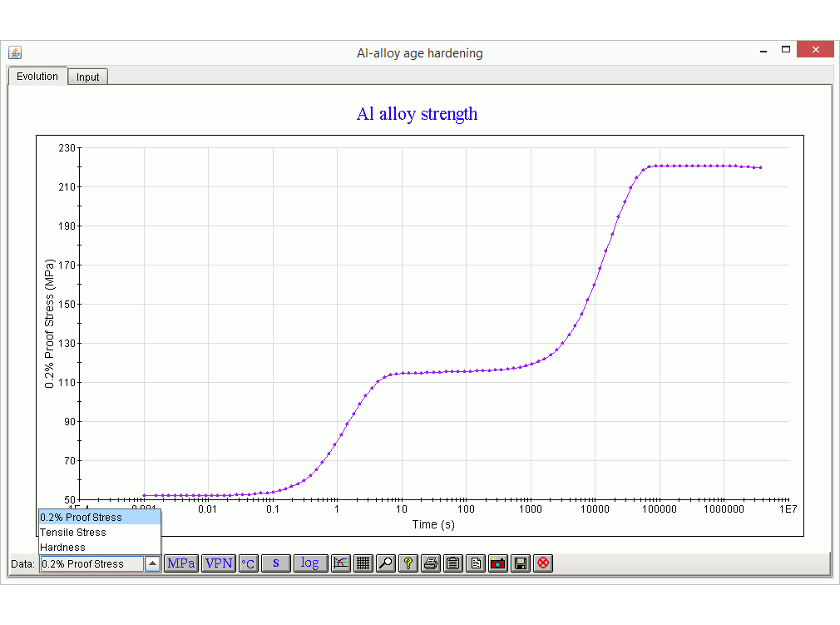This screenshot has height=625, width=840.
Task: Print the chart with printer icon
Action: tap(431, 563)
